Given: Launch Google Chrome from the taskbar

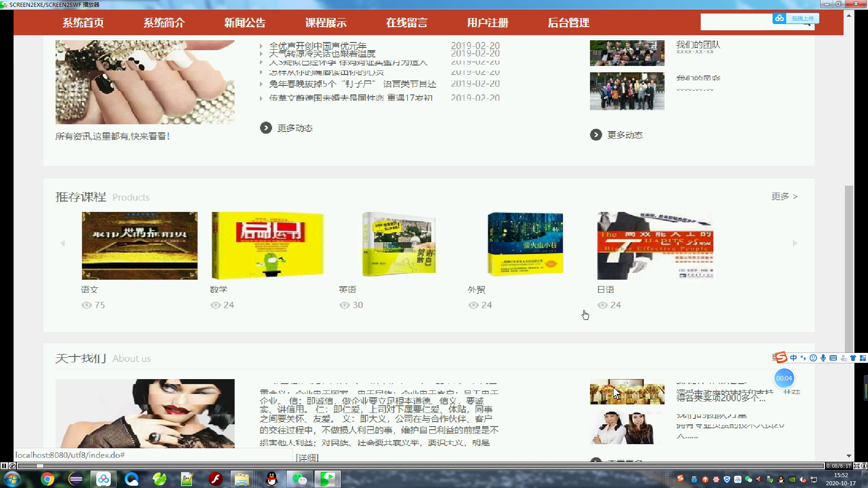Looking at the screenshot, I should [47, 479].
